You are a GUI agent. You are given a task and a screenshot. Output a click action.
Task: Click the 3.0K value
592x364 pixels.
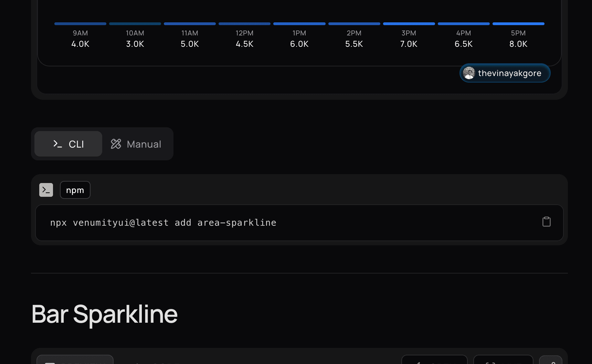pos(135,44)
